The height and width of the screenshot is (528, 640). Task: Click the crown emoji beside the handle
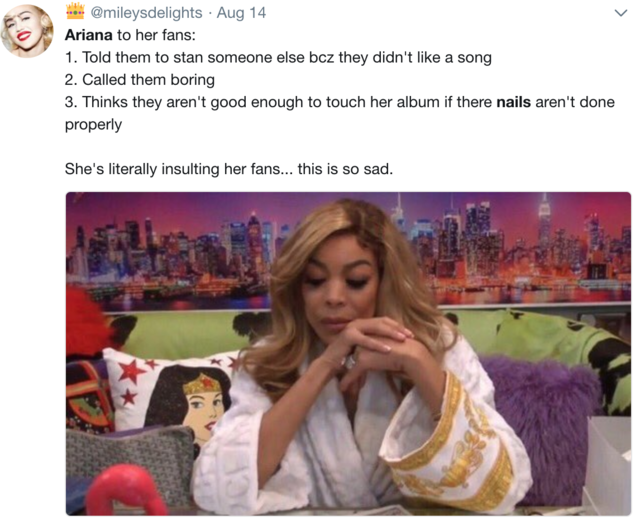click(x=75, y=11)
